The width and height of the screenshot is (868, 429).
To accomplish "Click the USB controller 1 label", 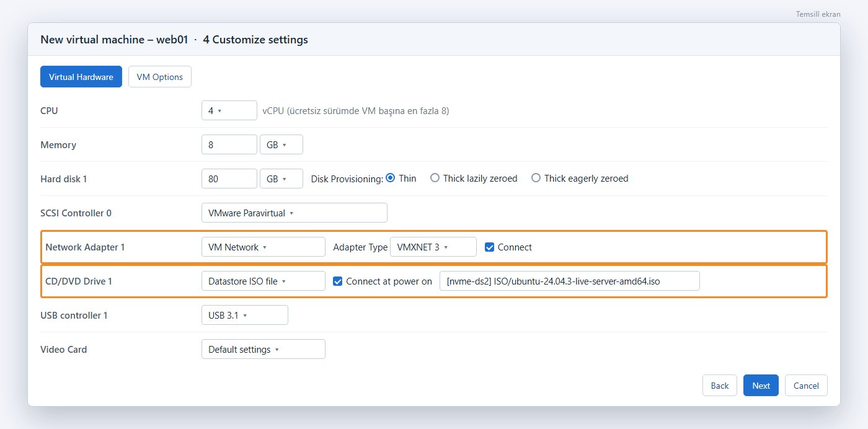I will 74,315.
